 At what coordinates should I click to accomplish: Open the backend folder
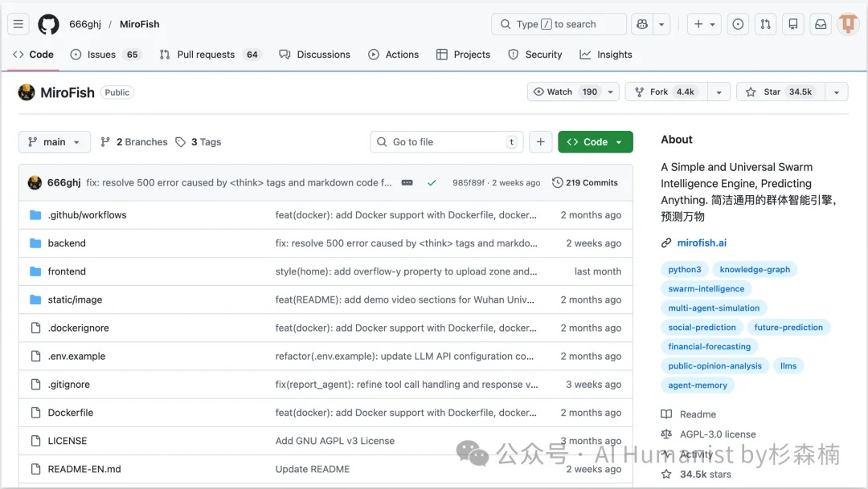click(67, 243)
